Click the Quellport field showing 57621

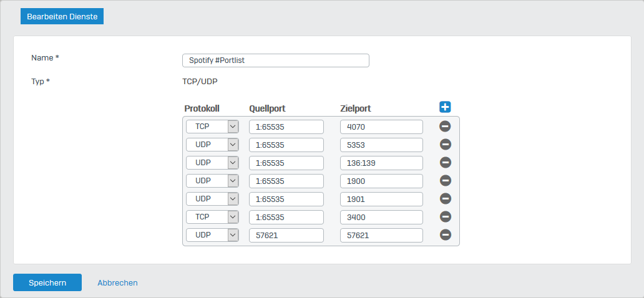click(286, 235)
